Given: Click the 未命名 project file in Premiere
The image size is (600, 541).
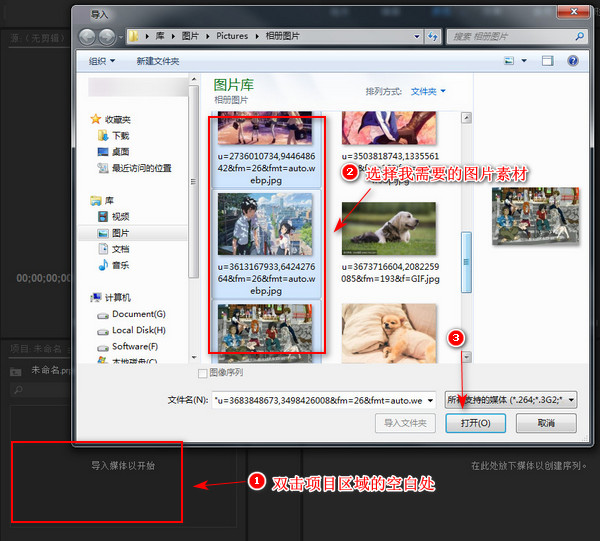Looking at the screenshot, I should tap(50, 370).
